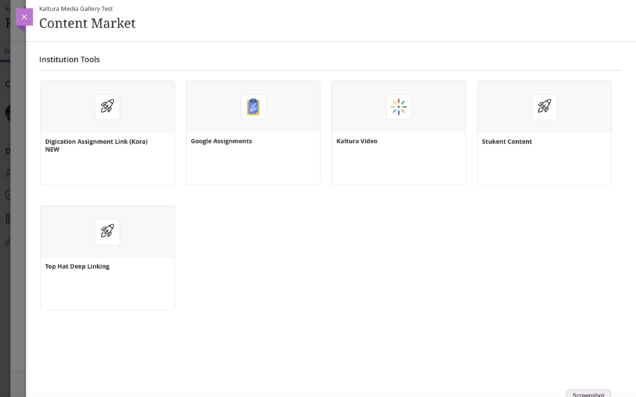Select 'Top Hat Deep Linking' card title

tap(77, 266)
